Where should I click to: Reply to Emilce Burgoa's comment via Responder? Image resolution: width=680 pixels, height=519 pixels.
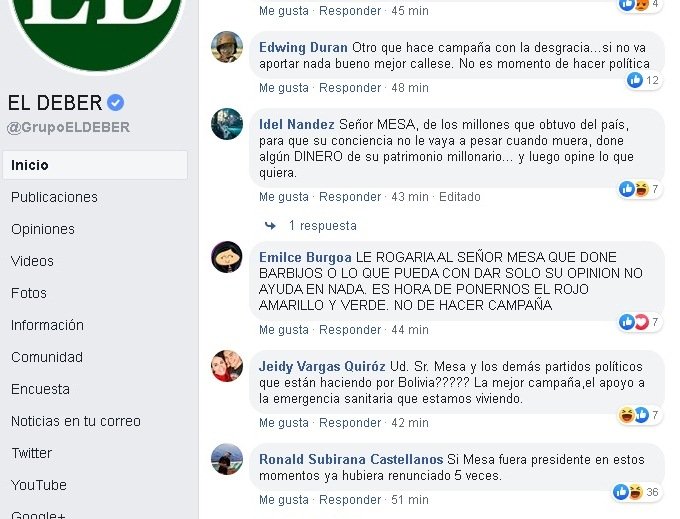click(x=350, y=330)
